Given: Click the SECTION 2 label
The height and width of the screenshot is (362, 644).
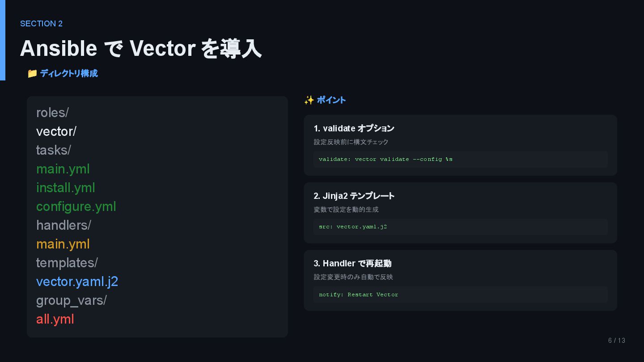Looking at the screenshot, I should pos(41,24).
